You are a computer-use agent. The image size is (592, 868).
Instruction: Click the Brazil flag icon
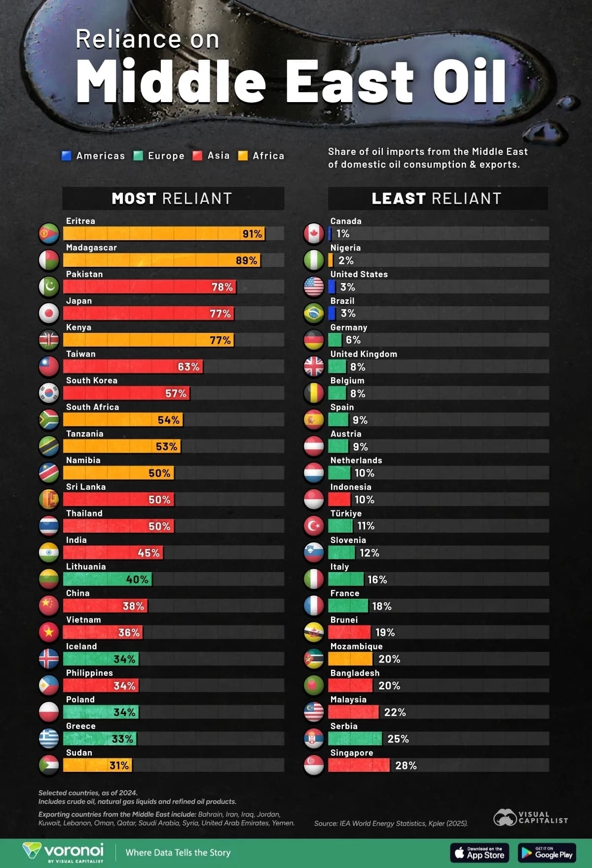(x=314, y=313)
